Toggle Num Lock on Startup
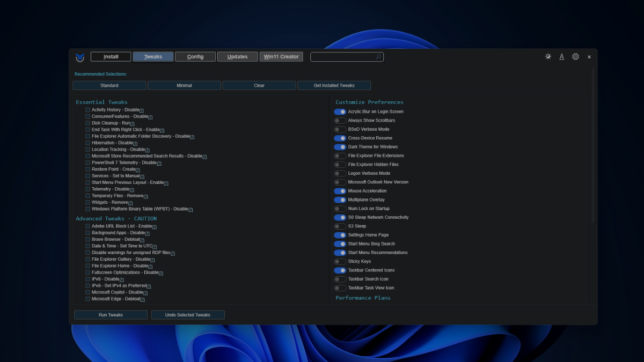The height and width of the screenshot is (362, 644). [340, 209]
